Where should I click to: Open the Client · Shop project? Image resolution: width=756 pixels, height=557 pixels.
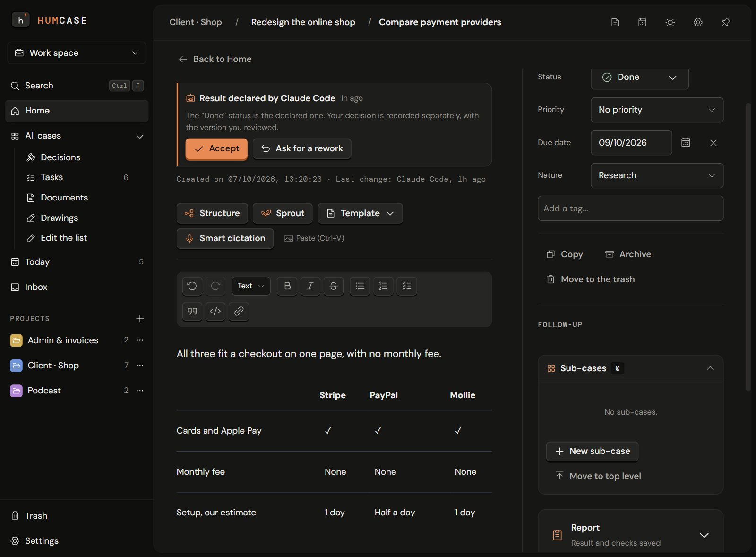[53, 366]
